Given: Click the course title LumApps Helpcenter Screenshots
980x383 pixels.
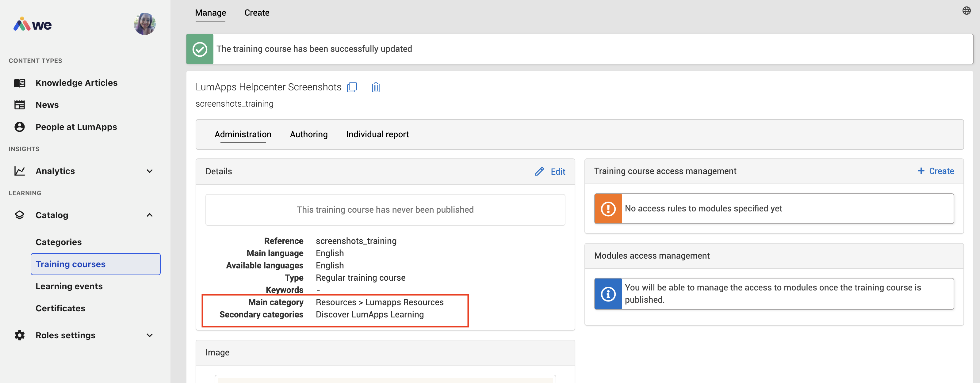Looking at the screenshot, I should coord(268,87).
